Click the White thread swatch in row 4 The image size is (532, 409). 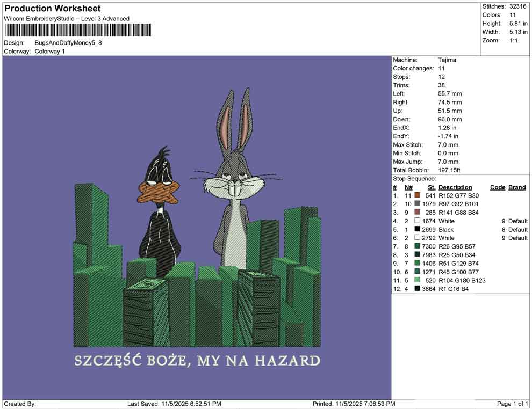(x=416, y=221)
